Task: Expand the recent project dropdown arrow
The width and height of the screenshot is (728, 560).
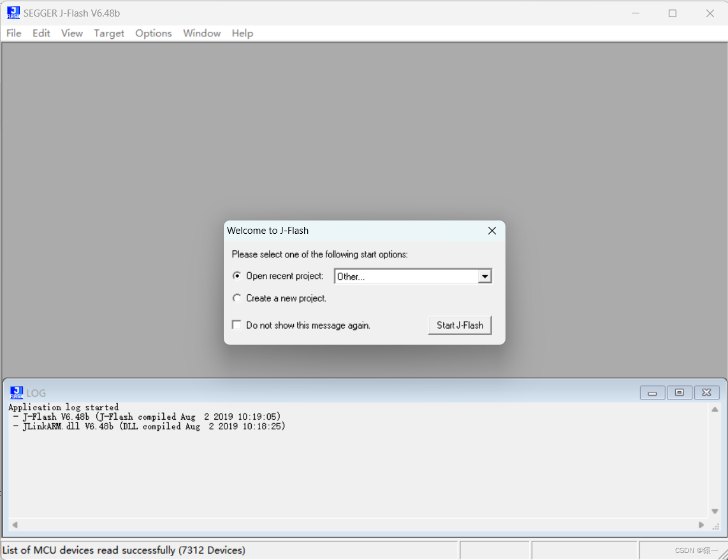Action: pyautogui.click(x=484, y=276)
